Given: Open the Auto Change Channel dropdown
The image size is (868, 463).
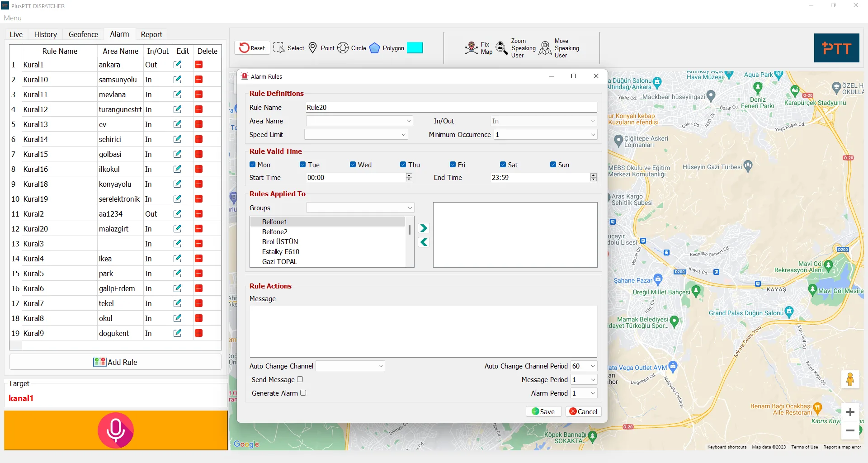Looking at the screenshot, I should pyautogui.click(x=350, y=366).
